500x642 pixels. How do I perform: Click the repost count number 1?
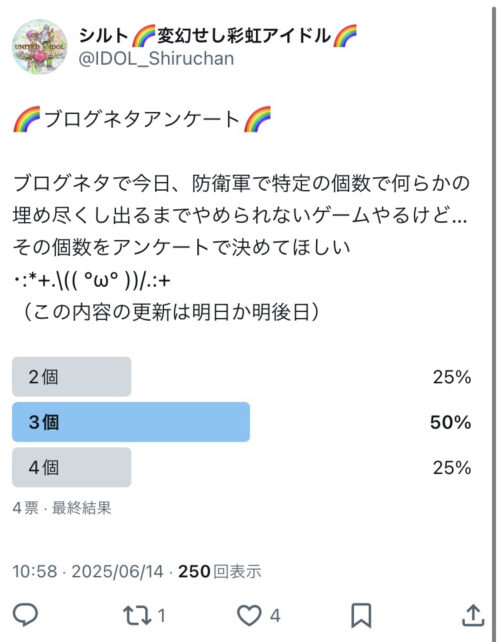(161, 616)
